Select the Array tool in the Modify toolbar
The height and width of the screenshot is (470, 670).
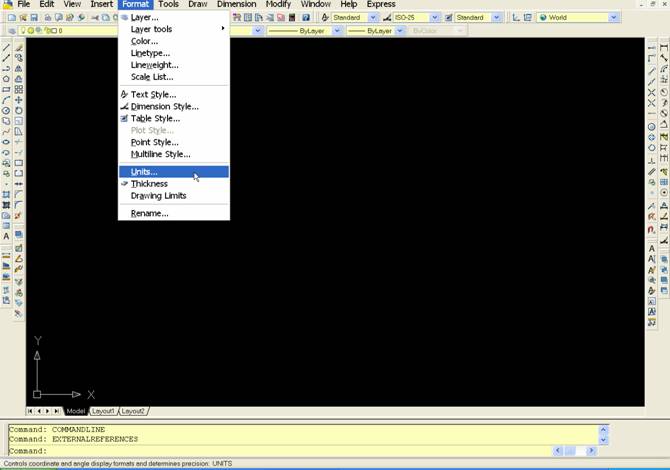19,89
